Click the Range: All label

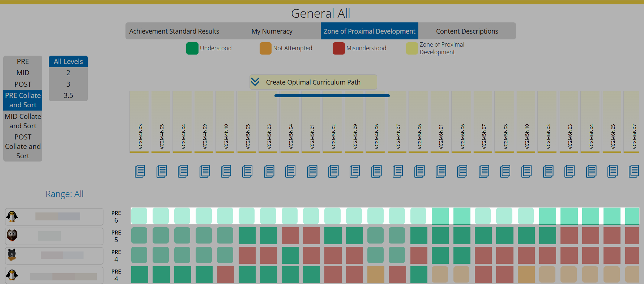tap(64, 194)
